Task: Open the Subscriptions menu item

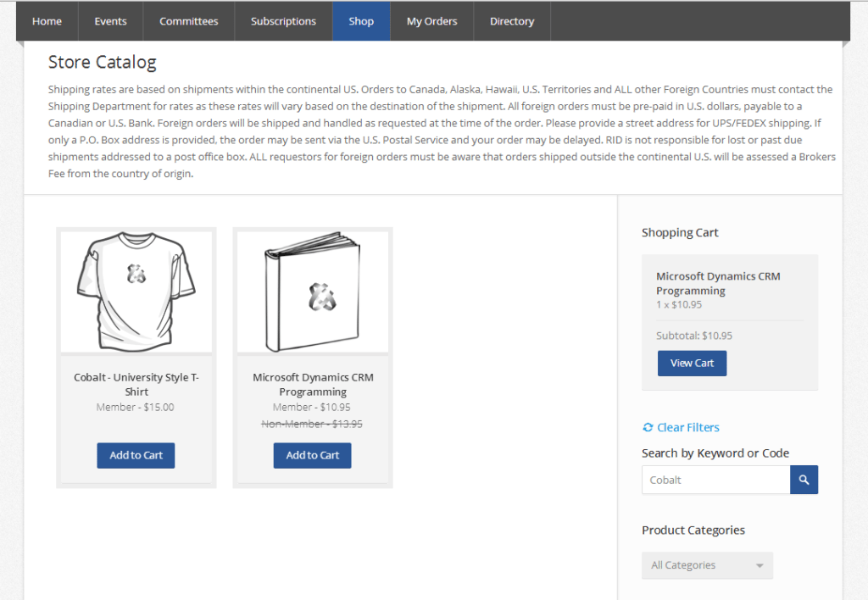Action: pos(283,21)
